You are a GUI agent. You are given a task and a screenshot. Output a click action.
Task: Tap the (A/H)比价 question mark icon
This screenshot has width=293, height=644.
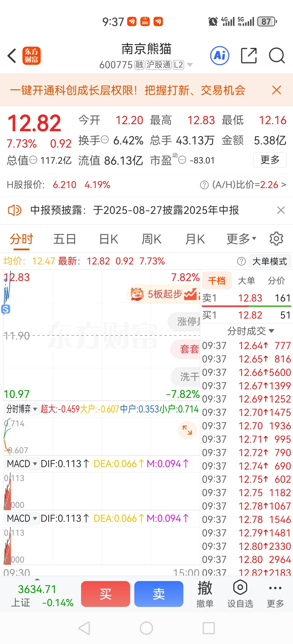coord(204,185)
